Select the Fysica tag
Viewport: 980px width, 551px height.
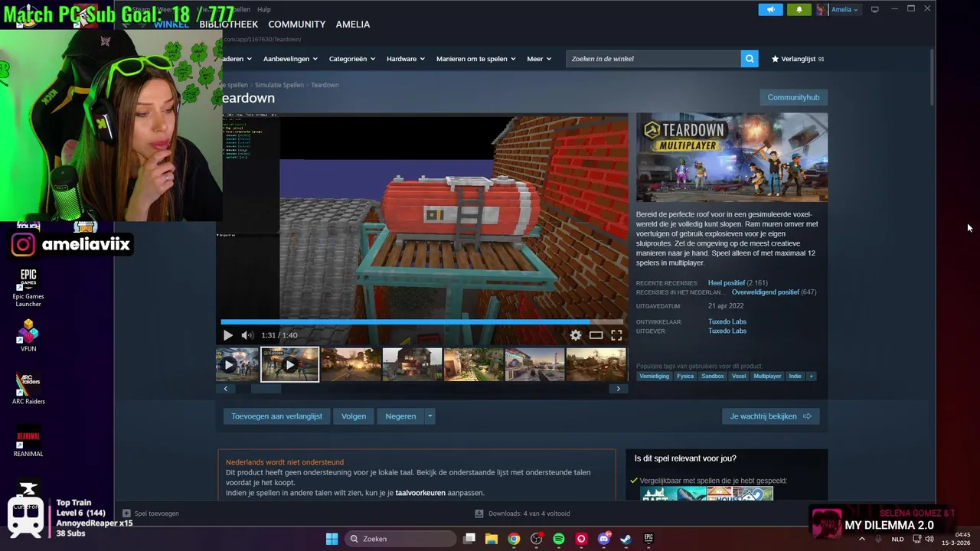[685, 376]
